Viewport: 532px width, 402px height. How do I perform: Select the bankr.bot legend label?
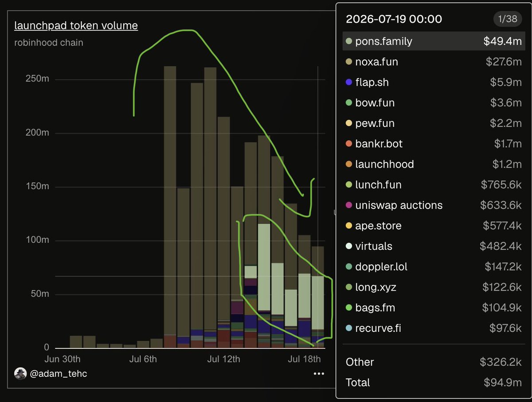(x=379, y=144)
